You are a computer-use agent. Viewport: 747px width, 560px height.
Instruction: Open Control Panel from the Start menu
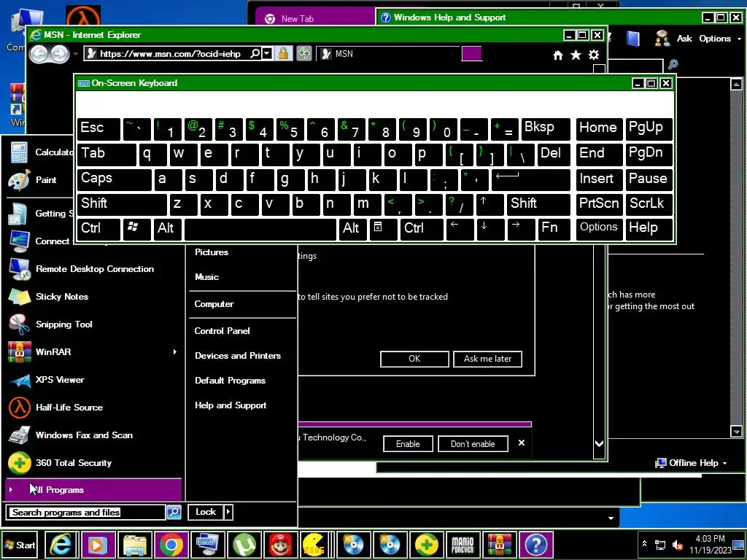pos(222,331)
